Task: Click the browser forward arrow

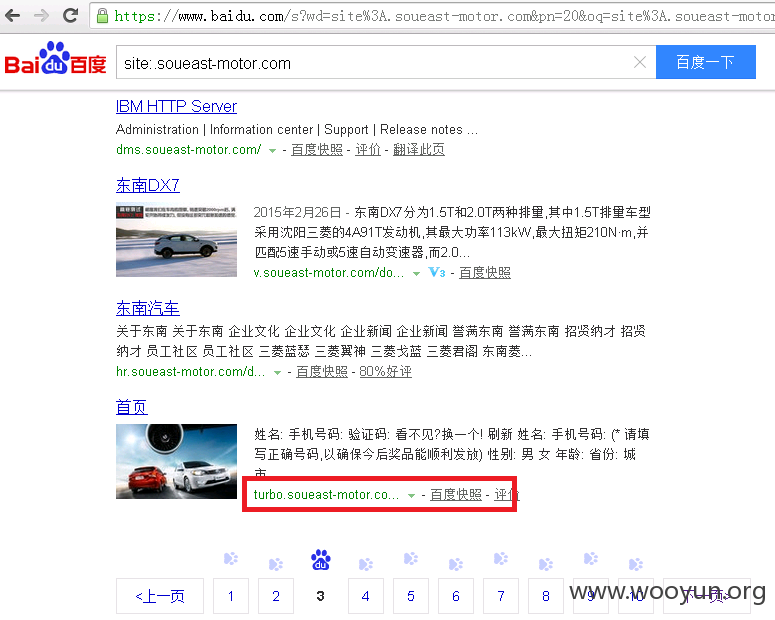Action: tap(42, 16)
